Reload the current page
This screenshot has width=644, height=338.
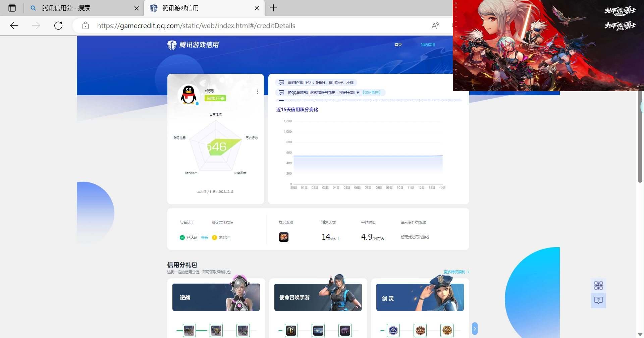(58, 25)
